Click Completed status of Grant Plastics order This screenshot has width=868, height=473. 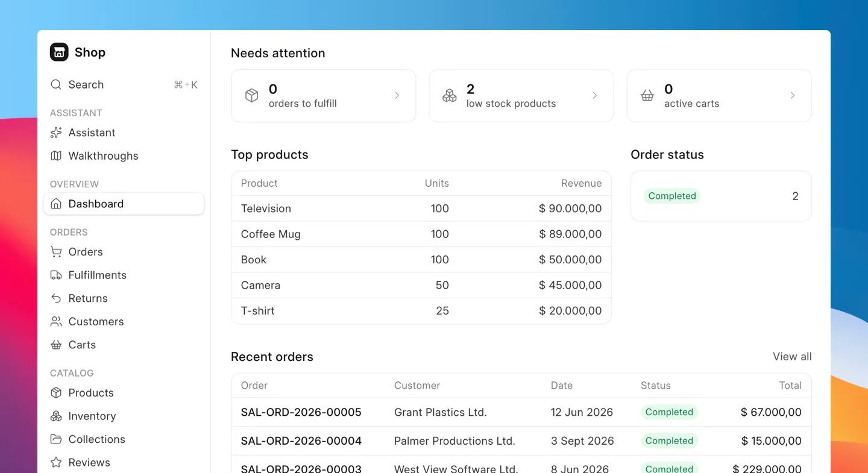669,412
